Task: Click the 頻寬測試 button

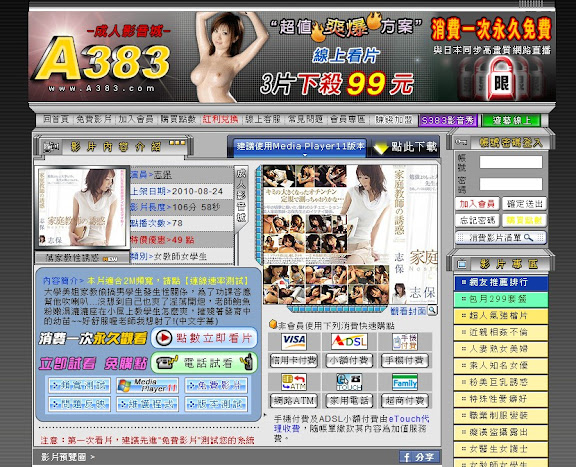Action: point(79,385)
